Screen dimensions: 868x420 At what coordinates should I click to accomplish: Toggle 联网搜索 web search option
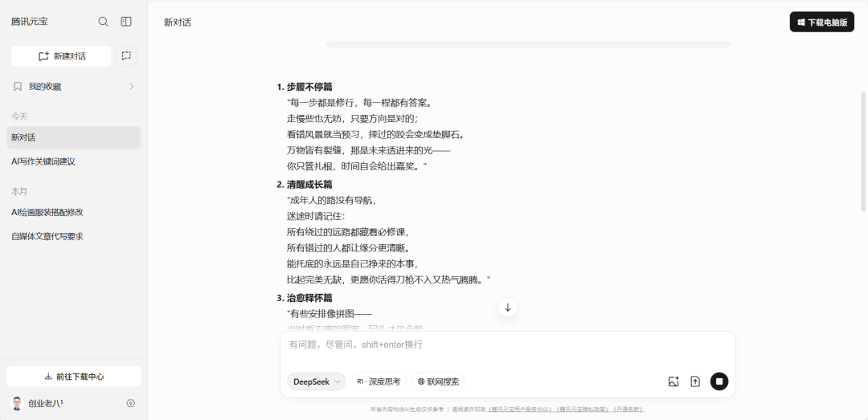(x=438, y=381)
